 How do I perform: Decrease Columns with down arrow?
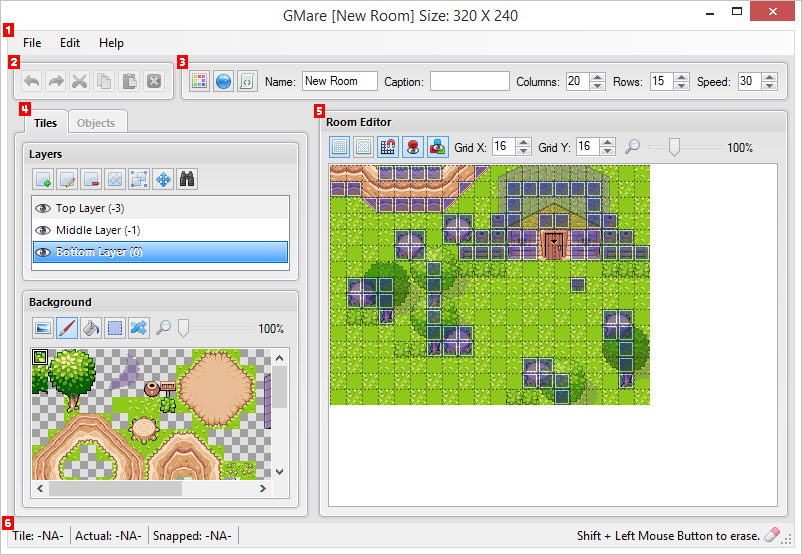point(597,86)
